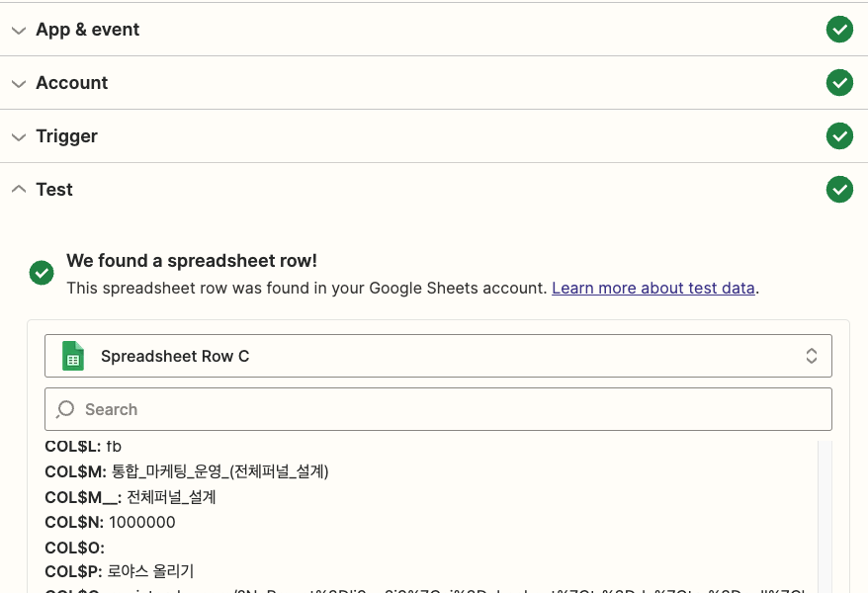Collapse the Test section chevron
This screenshot has height=593, width=868.
pyautogui.click(x=18, y=190)
